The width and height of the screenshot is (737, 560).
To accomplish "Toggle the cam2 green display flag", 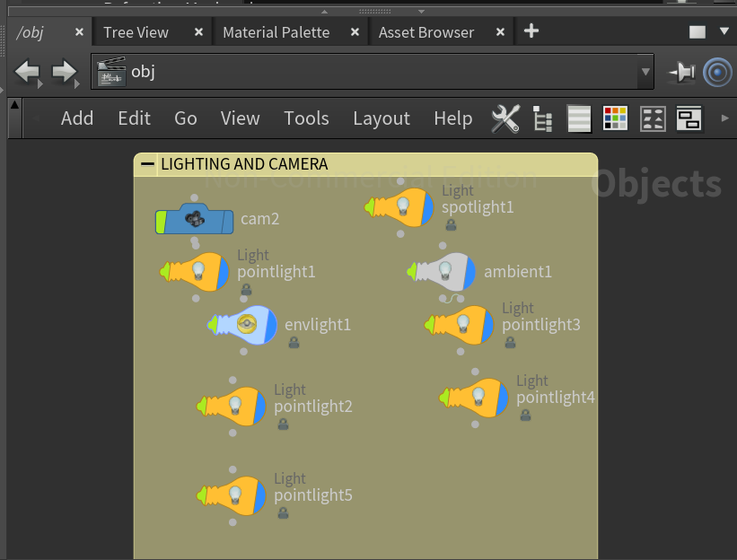I will click(161, 222).
